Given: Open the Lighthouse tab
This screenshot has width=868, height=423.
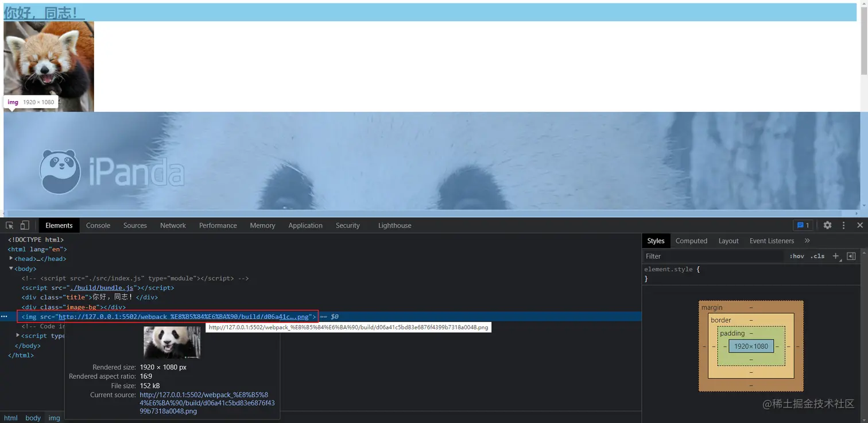Looking at the screenshot, I should pos(394,225).
